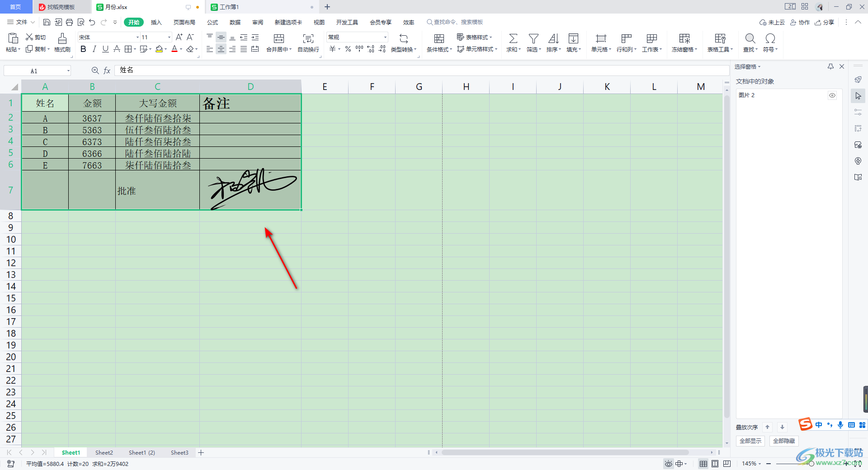Toggle center horizontal alignment
Image resolution: width=868 pixels, height=470 pixels.
[x=221, y=49]
